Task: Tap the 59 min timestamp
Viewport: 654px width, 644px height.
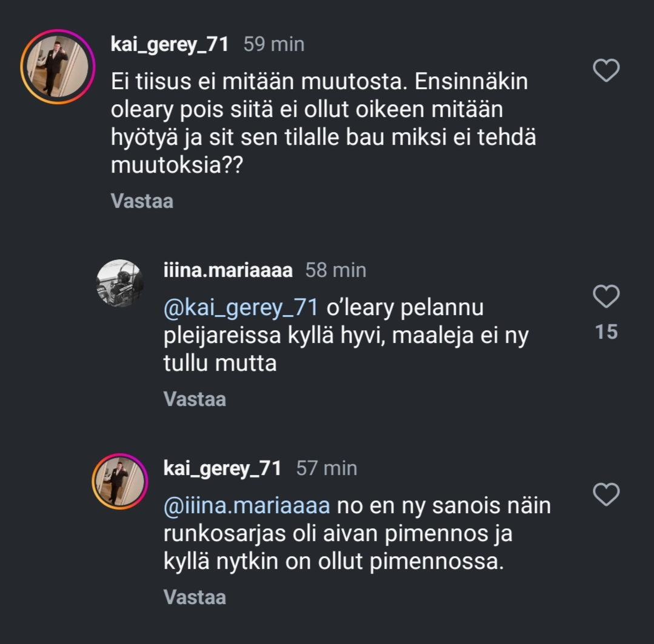Action: pos(274,44)
